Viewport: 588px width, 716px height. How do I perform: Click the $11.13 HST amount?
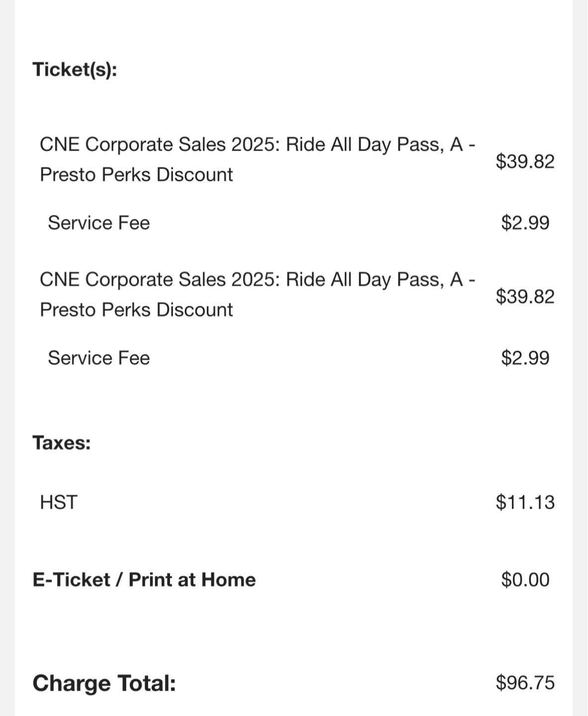tap(525, 502)
